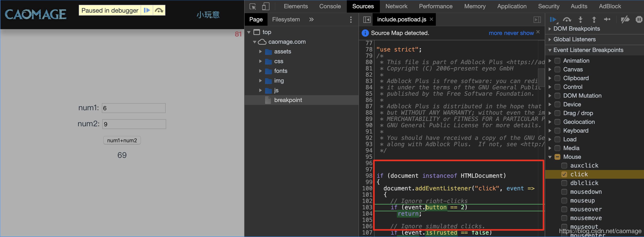Collapse the Mouse event category
The width and height of the screenshot is (644, 237).
coord(550,157)
